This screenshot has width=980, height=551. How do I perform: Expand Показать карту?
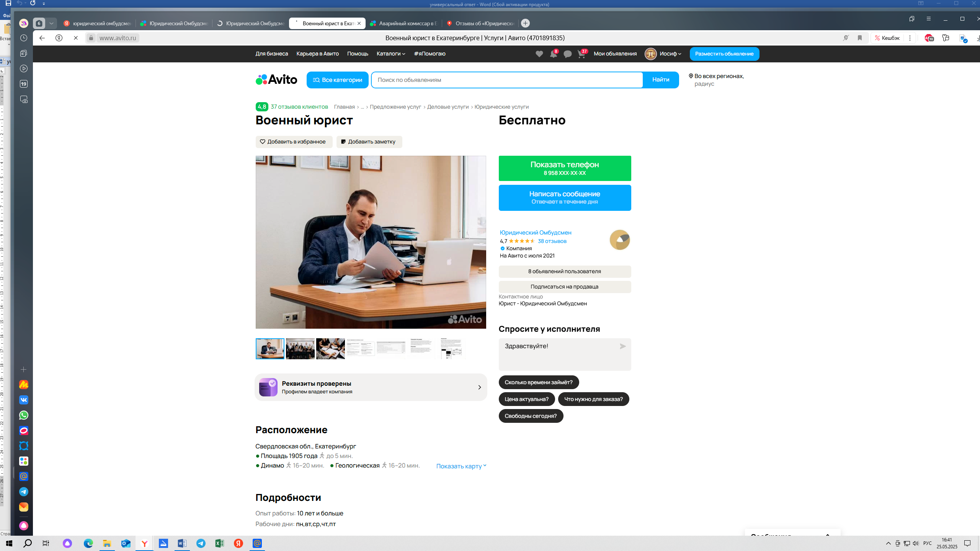(461, 466)
